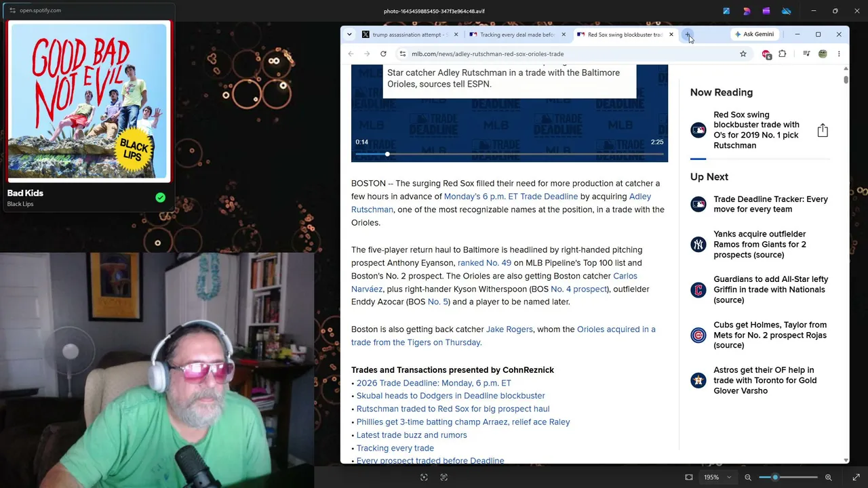
Task: Reload the mlb.com page
Action: pos(383,54)
